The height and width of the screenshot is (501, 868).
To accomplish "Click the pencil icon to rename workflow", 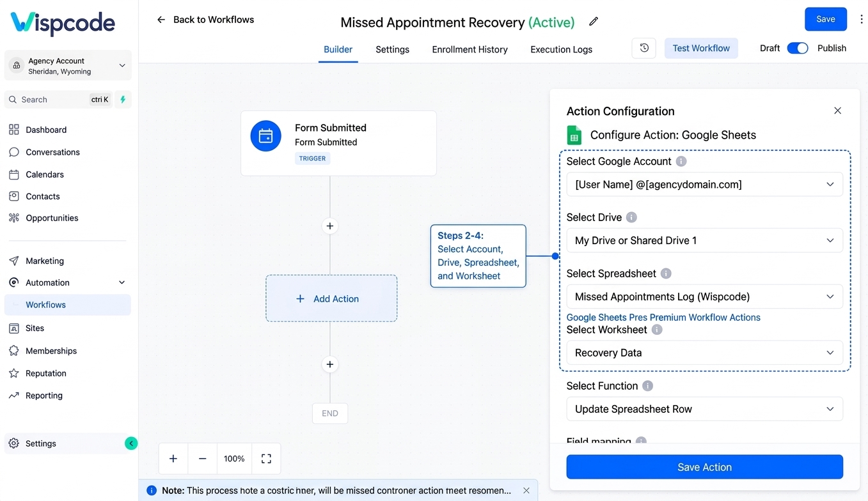I will [x=594, y=22].
